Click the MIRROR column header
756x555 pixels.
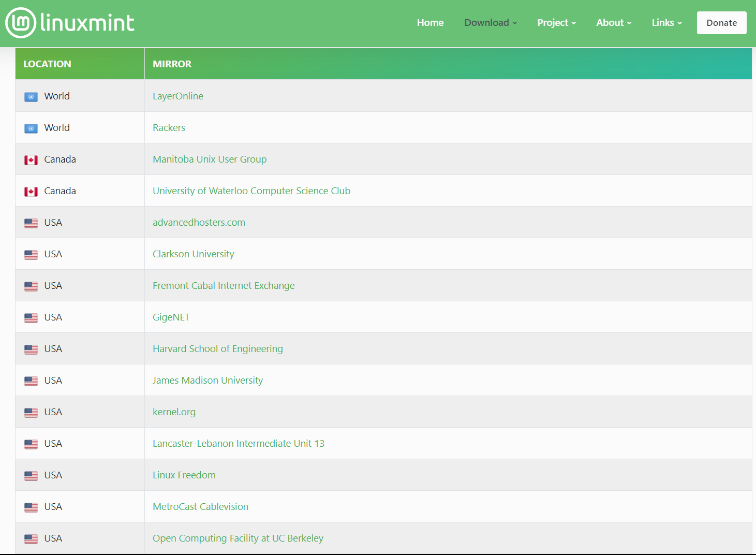[448, 64]
